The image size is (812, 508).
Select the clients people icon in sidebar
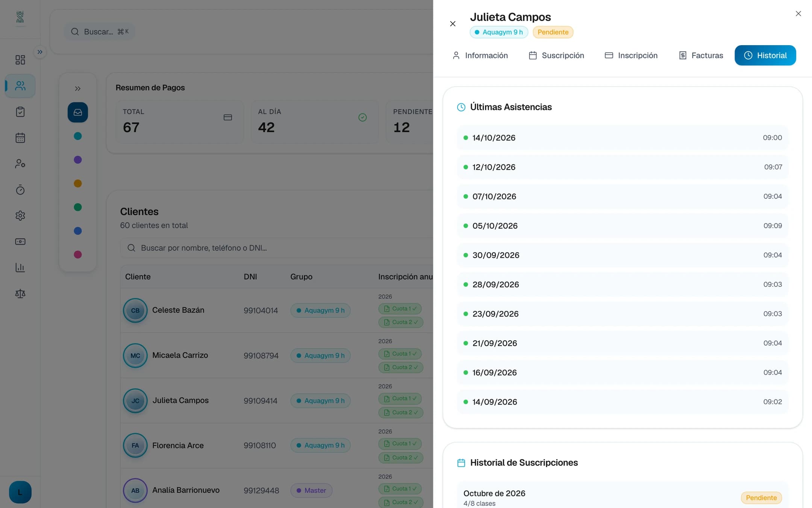tap(20, 86)
